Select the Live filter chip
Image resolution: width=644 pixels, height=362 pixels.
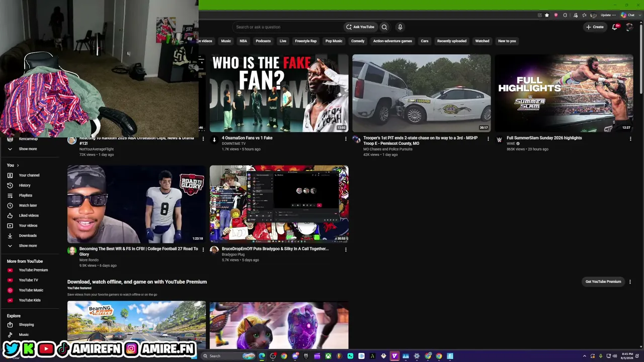283,41
